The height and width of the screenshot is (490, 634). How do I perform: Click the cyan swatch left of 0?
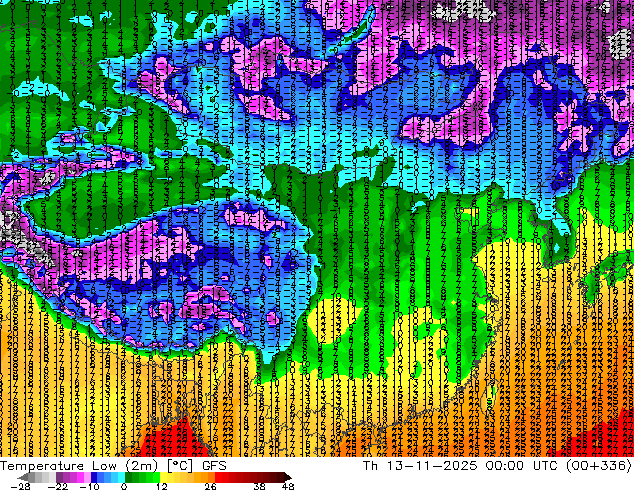pyautogui.click(x=122, y=477)
